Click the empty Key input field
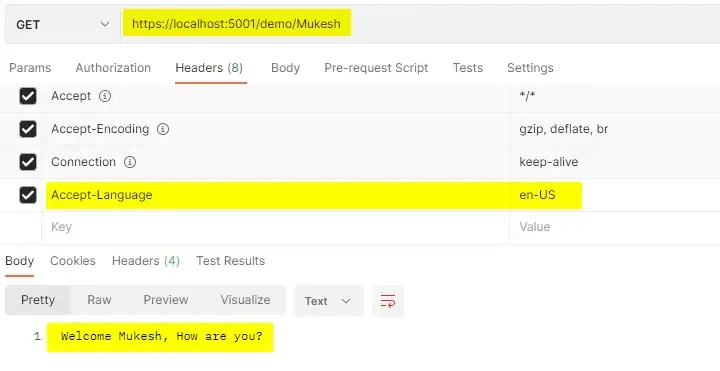 tap(276, 227)
